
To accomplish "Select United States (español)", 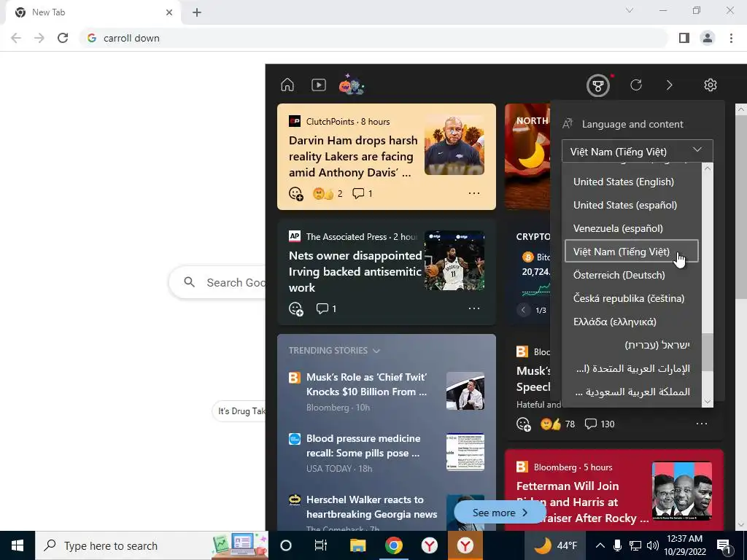I will point(632,205).
